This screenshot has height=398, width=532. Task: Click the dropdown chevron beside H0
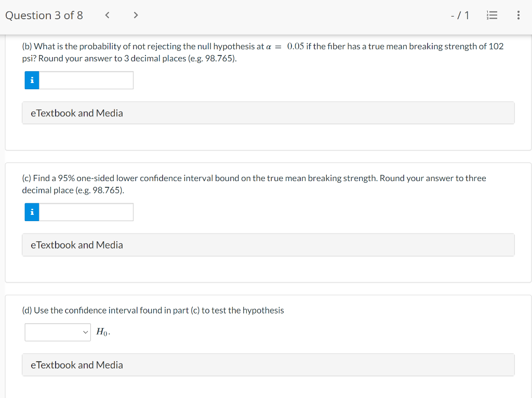pos(86,332)
